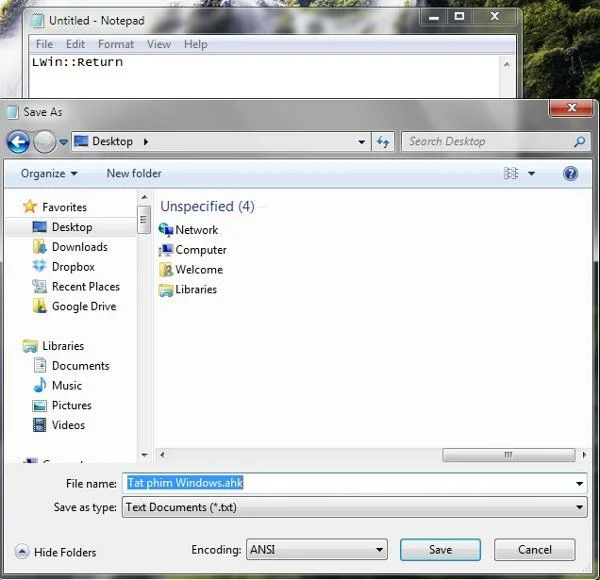Viewport: 600px width, 580px height.
Task: Open the help question mark icon
Action: tap(570, 174)
